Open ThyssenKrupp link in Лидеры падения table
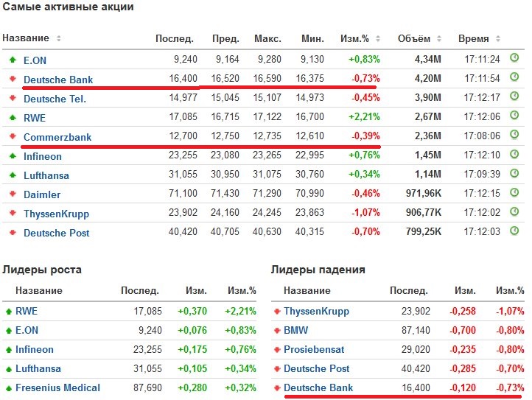This screenshot has height=400, width=532. tap(317, 311)
